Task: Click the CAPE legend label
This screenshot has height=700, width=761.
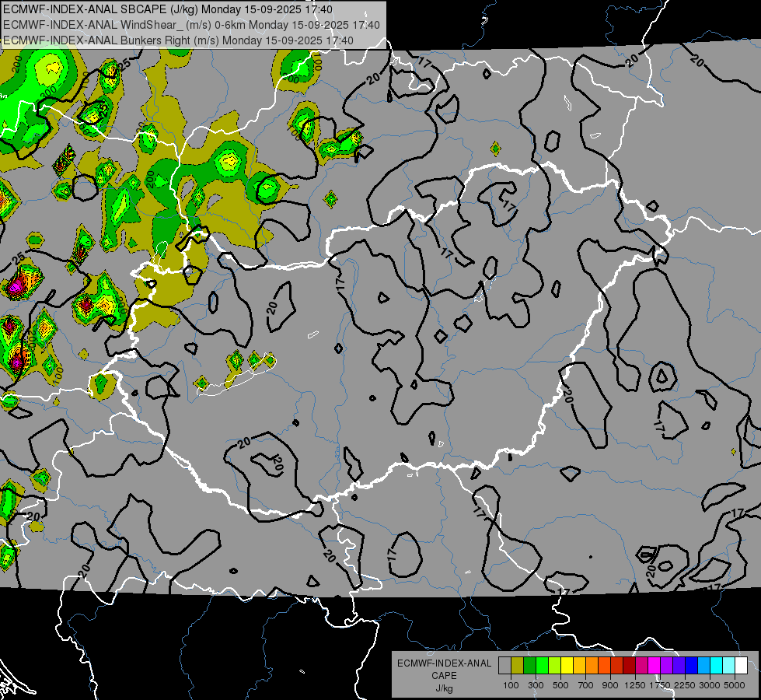Action: [444, 676]
